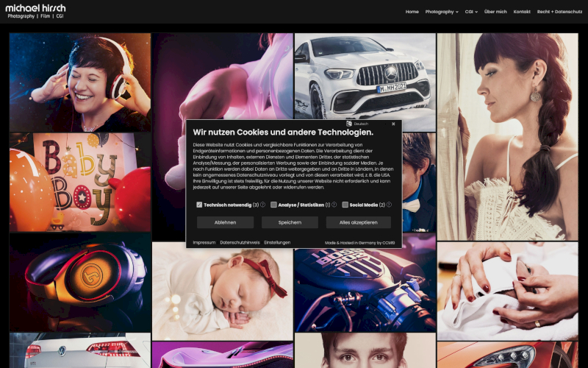Open the Deutsch language selector

[361, 124]
